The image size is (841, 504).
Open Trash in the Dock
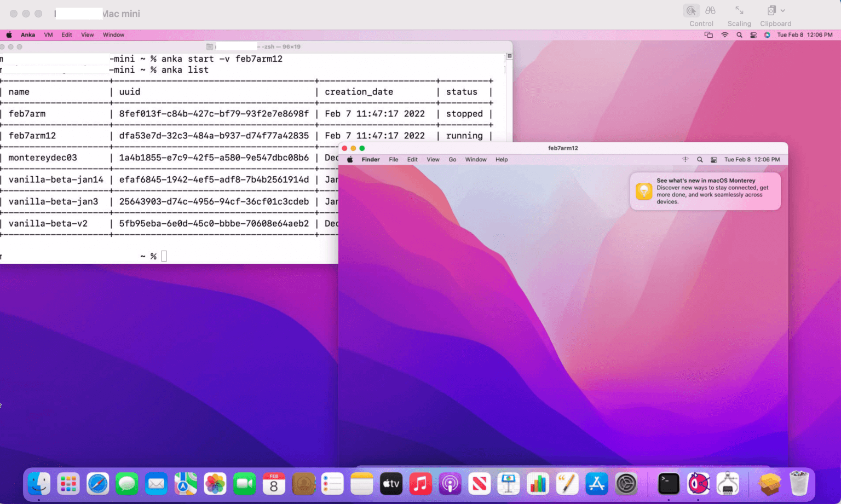coord(799,484)
